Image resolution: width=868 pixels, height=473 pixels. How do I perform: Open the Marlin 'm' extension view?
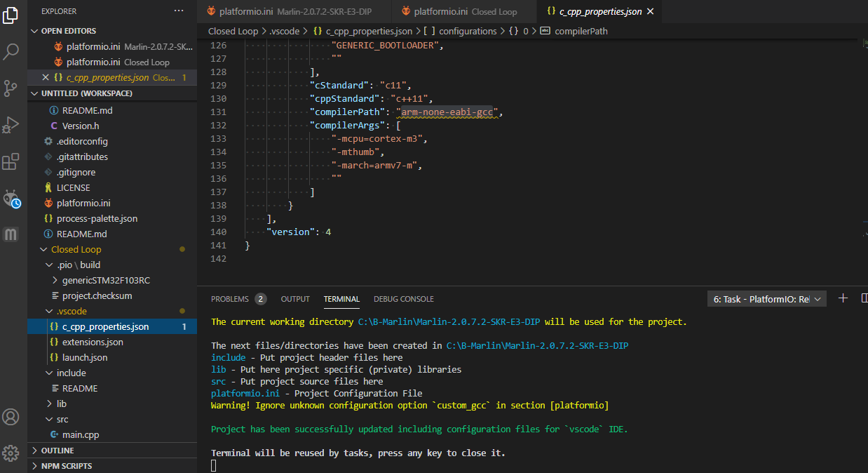coord(11,234)
